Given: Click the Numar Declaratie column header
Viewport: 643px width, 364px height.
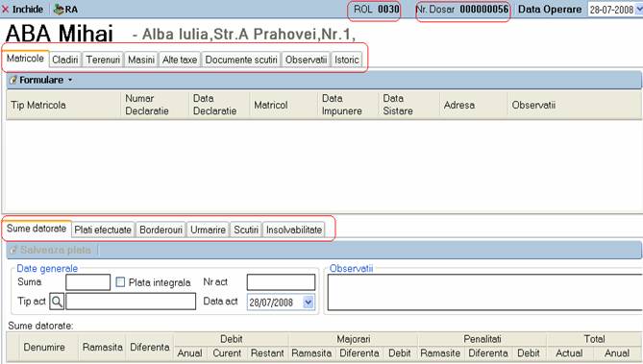Looking at the screenshot, I should (x=154, y=105).
